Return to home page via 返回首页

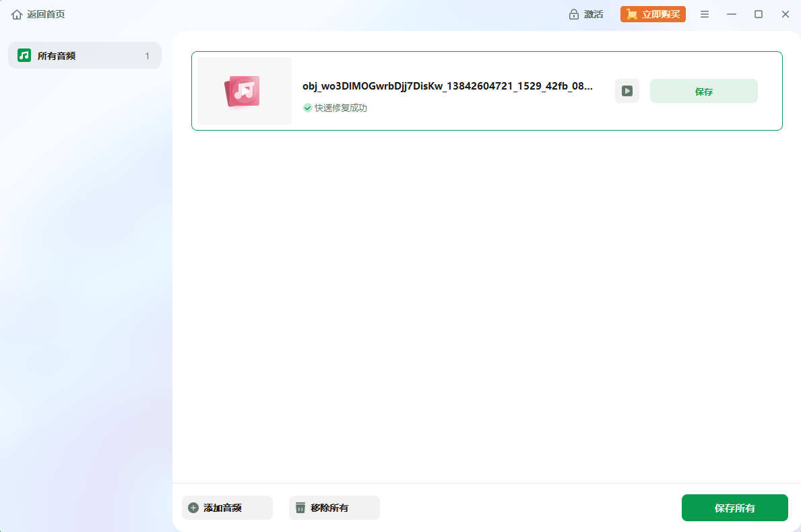click(x=38, y=14)
